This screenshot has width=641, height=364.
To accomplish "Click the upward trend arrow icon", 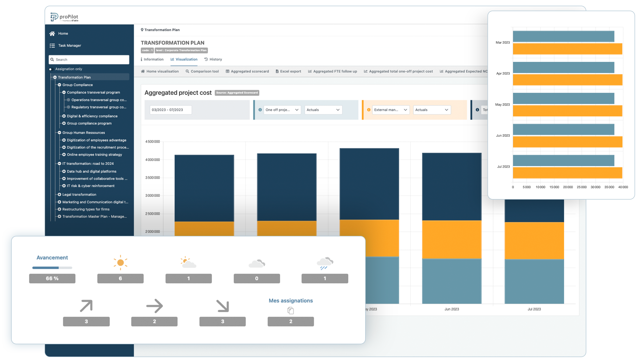I will pos(86,306).
